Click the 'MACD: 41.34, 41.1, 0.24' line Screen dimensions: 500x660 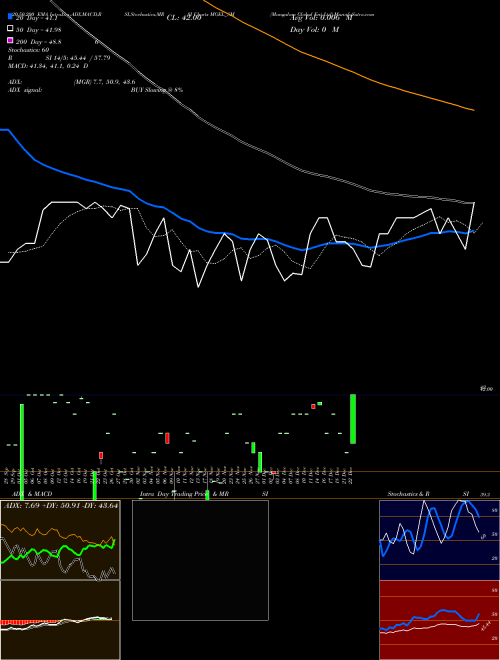(x=45, y=66)
